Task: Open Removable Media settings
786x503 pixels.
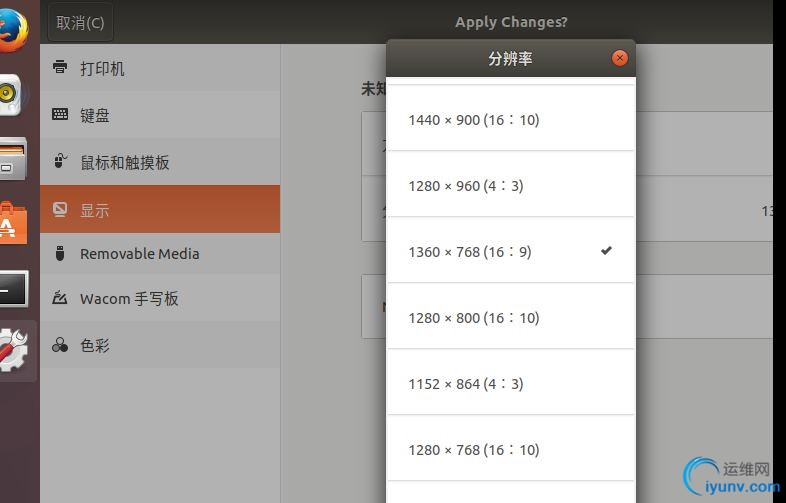Action: pos(160,254)
